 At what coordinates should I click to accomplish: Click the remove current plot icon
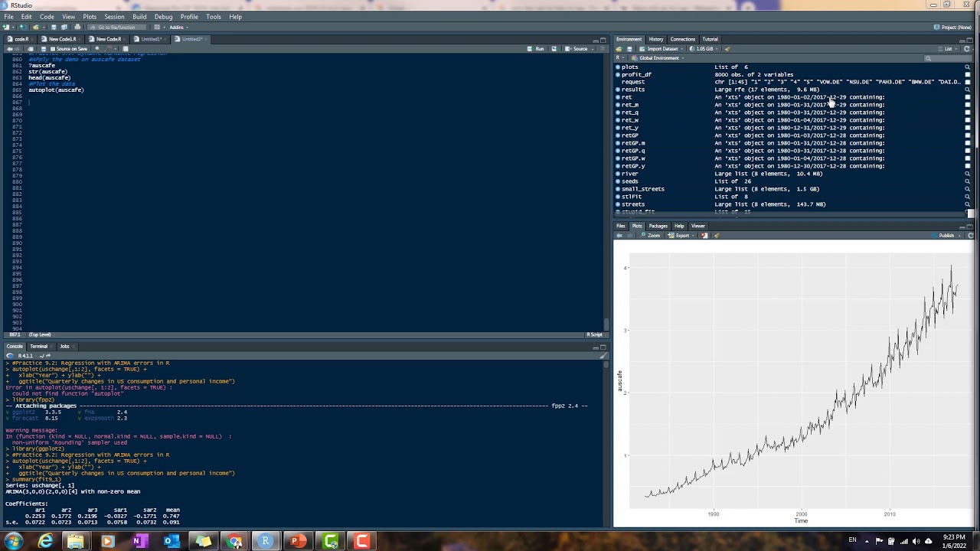coord(704,236)
